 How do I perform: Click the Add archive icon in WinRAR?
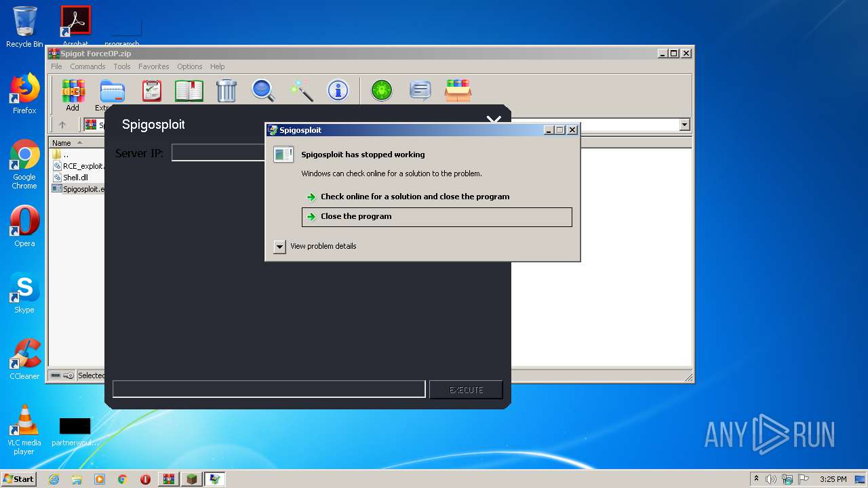point(73,90)
